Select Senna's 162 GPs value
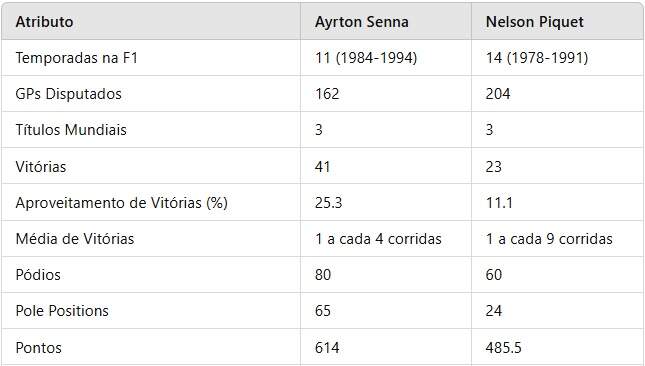The height and width of the screenshot is (366, 645). pyautogui.click(x=327, y=94)
